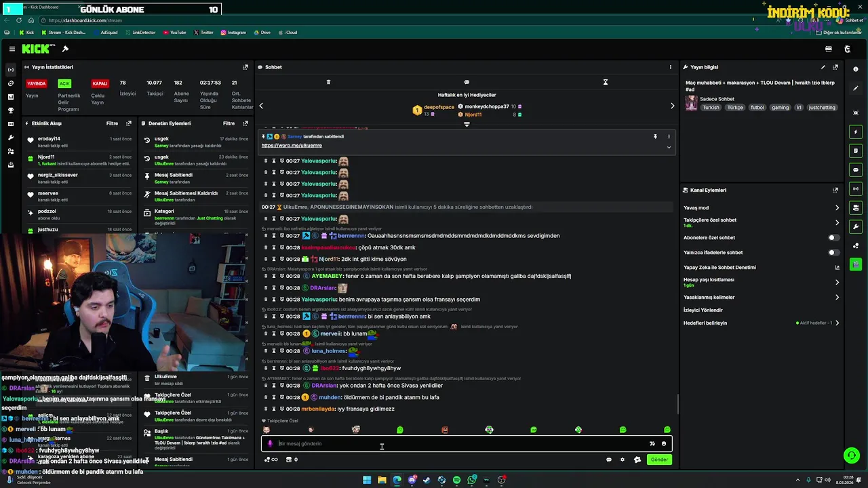Toggle the chat bubble widget in right sidebar
Viewport: 868px width, 488px height.
pos(856,170)
